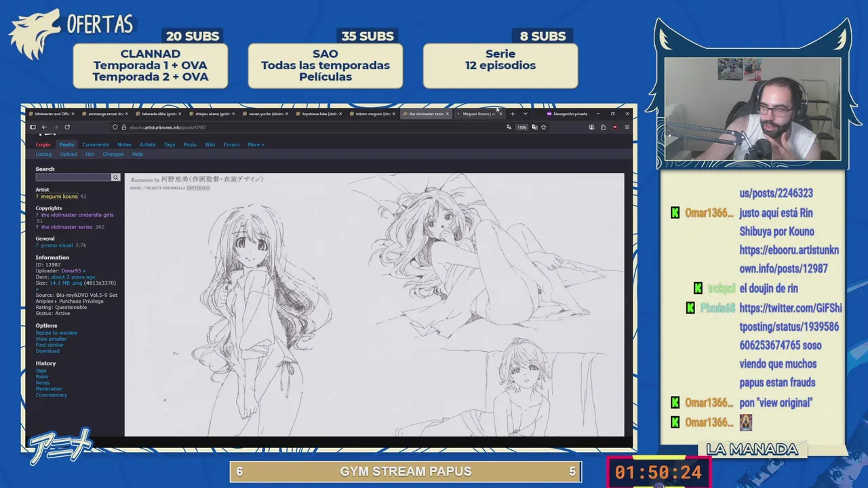Click the 'Resize to window' option

coord(56,333)
